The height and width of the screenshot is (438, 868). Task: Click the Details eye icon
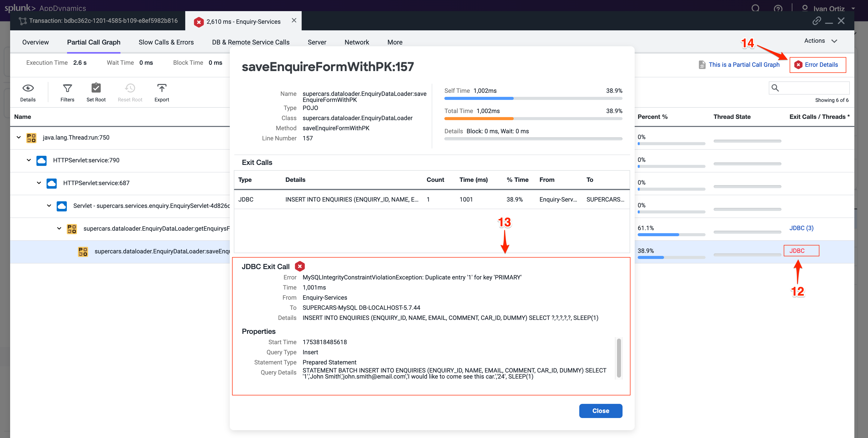coord(28,88)
